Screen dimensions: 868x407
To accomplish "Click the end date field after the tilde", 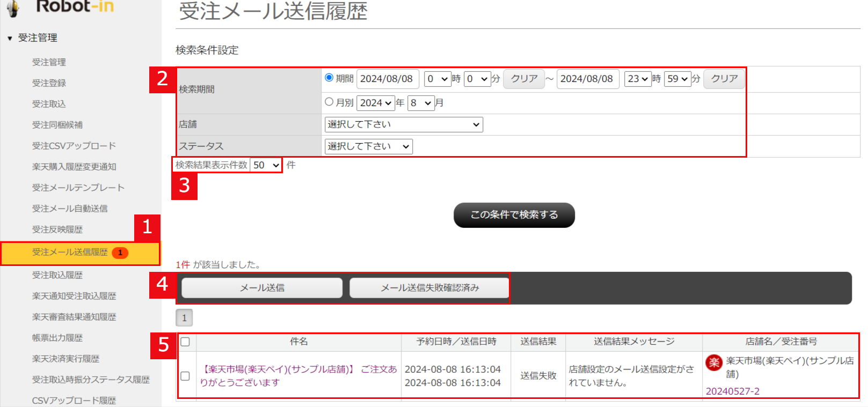I will pyautogui.click(x=588, y=79).
